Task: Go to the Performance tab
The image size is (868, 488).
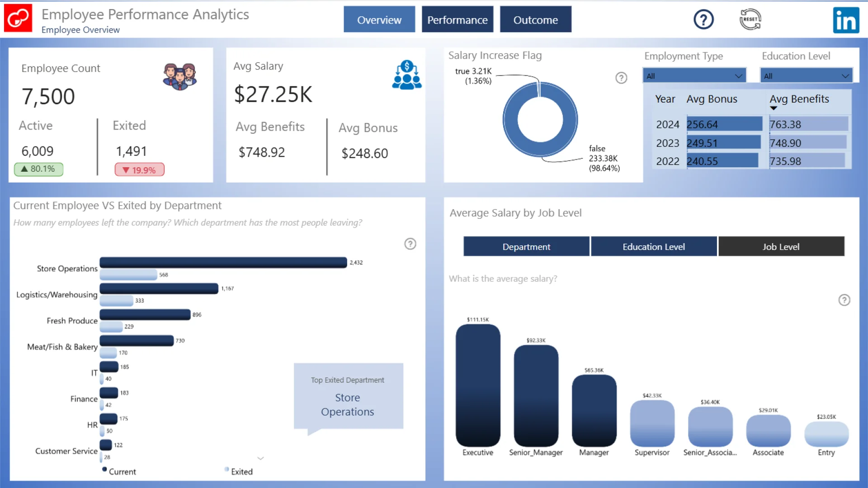Action: click(x=457, y=20)
